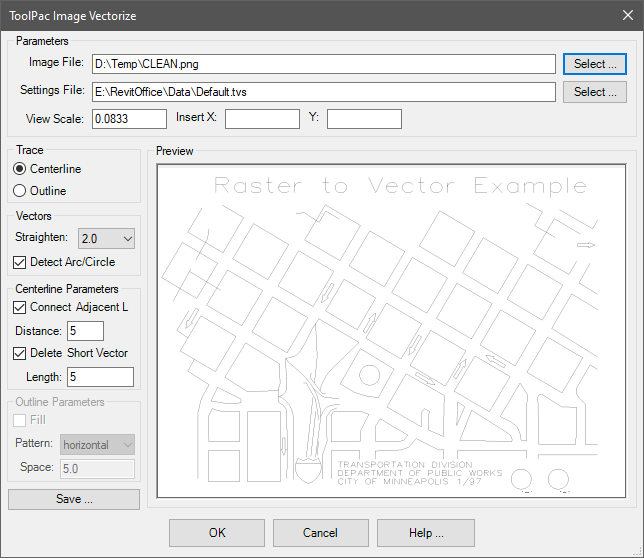Toggle the Detect Arc/Circle checkbox
644x558 pixels.
[19, 262]
